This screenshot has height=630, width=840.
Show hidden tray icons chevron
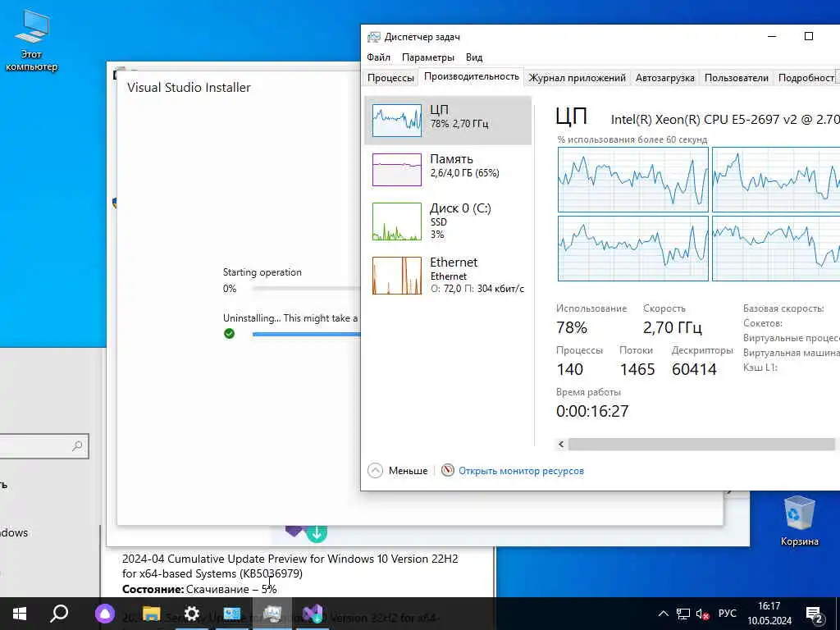(x=663, y=614)
